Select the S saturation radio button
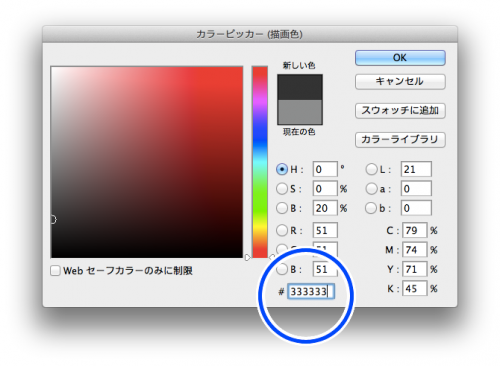The width and height of the screenshot is (500, 366). coord(282,189)
